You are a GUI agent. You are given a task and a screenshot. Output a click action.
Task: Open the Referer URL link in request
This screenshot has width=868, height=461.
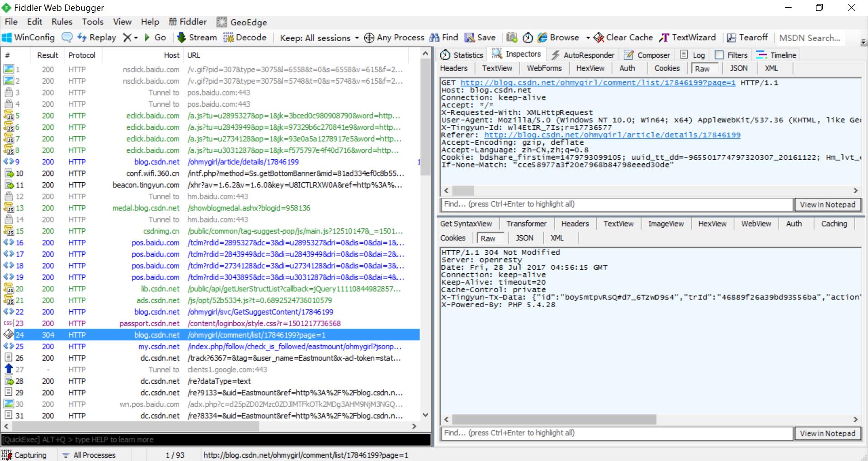click(612, 135)
